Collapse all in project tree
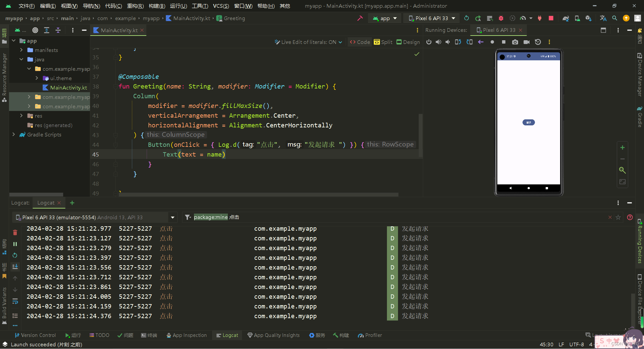Screen dimensions: 644x349 coord(58,30)
